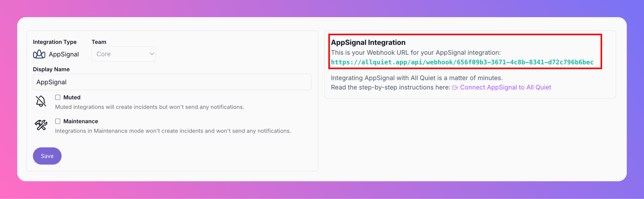Click the Save button

(47, 156)
